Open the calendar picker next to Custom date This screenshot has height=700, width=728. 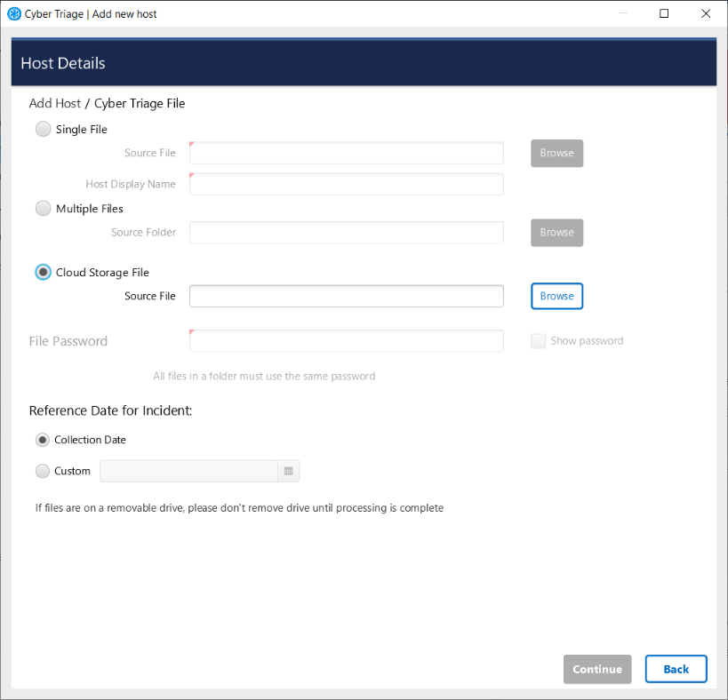288,471
